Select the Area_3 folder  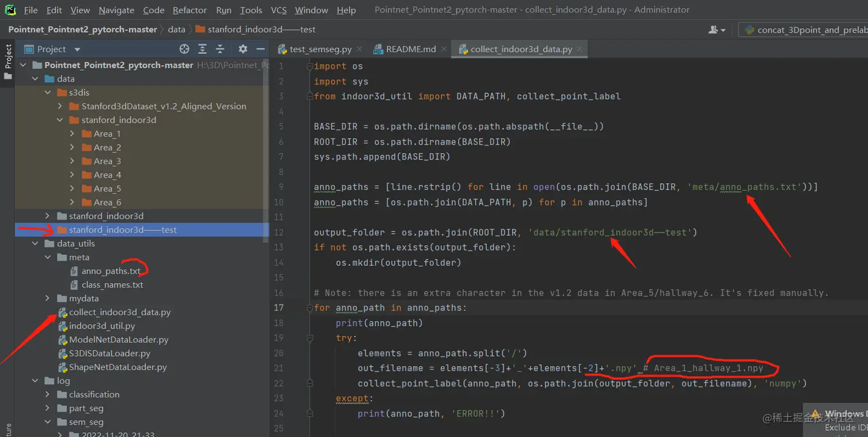coord(107,161)
